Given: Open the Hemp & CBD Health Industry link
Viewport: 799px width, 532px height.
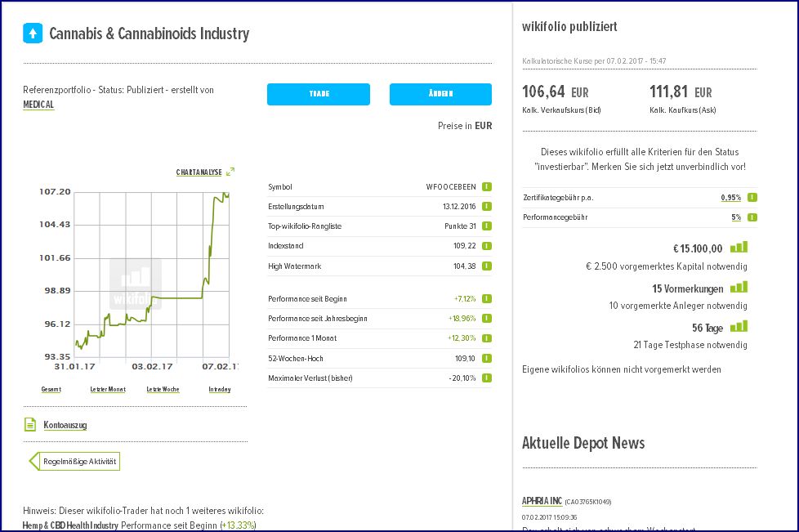Looking at the screenshot, I should point(70,525).
